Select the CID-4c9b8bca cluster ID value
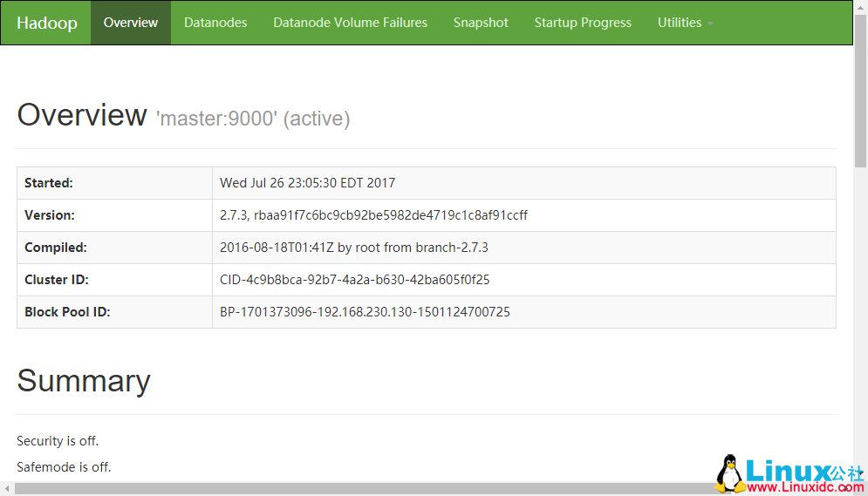This screenshot has height=496, width=868. point(355,280)
